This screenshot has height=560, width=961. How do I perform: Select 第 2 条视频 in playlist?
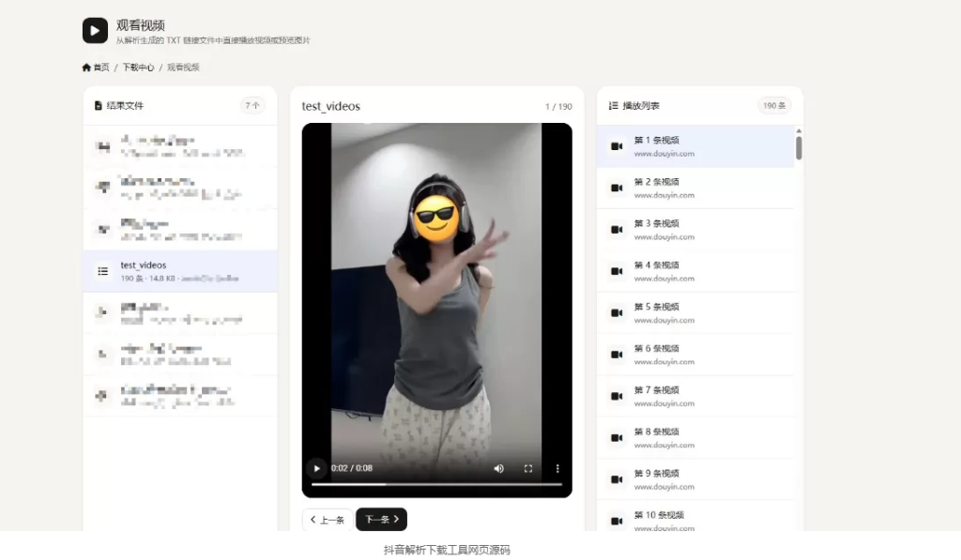pos(695,189)
